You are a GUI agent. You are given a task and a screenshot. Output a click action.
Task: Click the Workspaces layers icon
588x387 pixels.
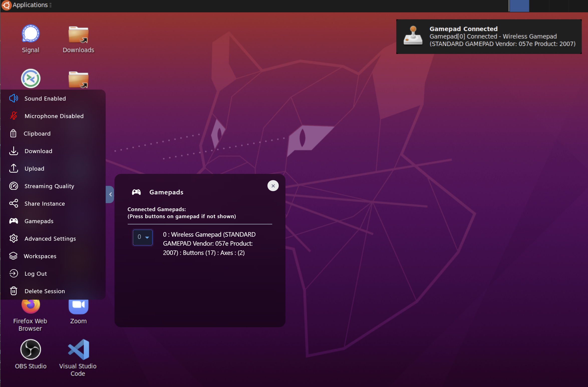[13, 256]
